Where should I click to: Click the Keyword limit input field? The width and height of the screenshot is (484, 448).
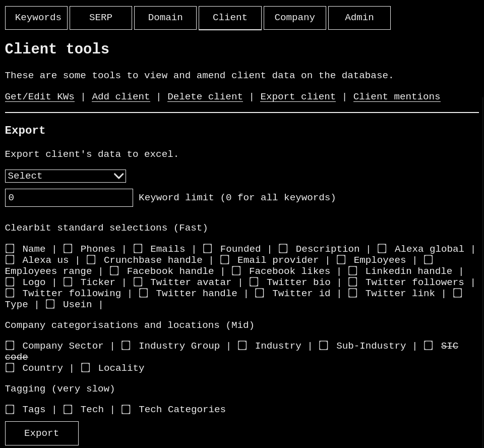(x=69, y=198)
